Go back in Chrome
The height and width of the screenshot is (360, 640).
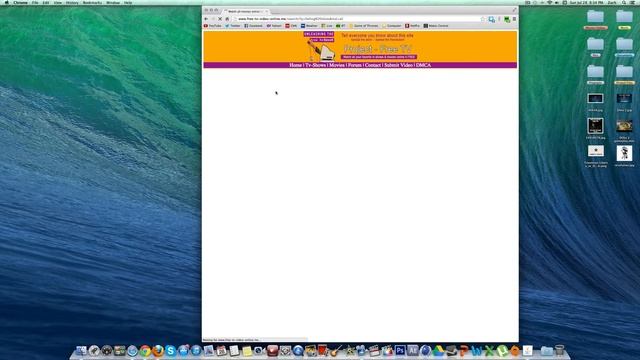point(206,19)
